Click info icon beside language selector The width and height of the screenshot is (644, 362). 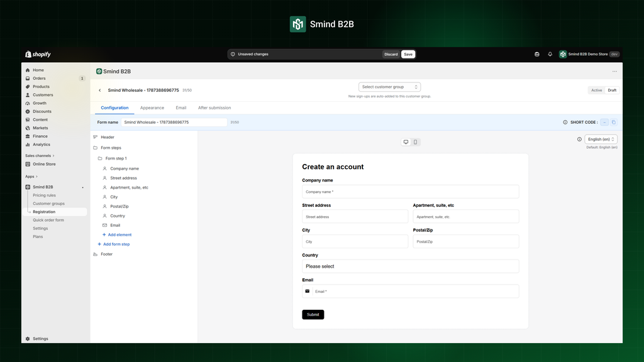[x=579, y=140]
